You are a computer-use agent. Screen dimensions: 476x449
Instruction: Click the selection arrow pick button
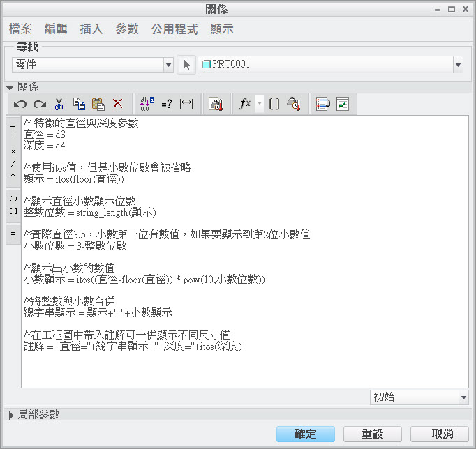[186, 65]
